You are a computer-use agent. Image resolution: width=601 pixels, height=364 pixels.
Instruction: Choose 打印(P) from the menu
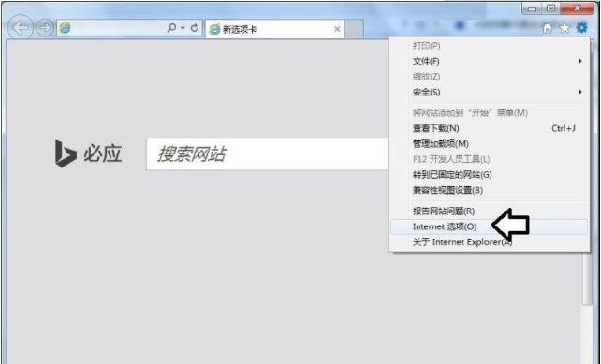490,46
